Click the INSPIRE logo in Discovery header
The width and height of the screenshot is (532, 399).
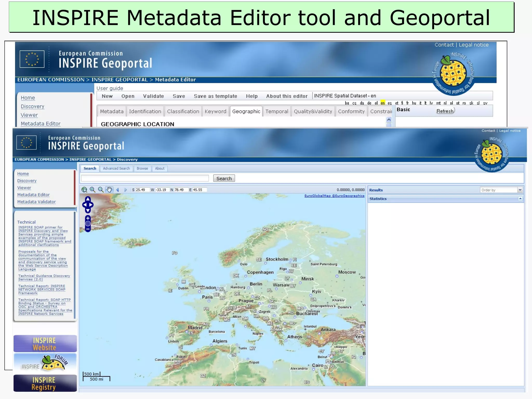[491, 154]
